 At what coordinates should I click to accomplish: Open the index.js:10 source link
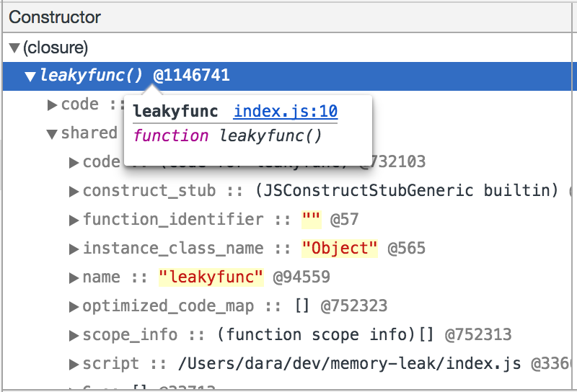pyautogui.click(x=286, y=112)
